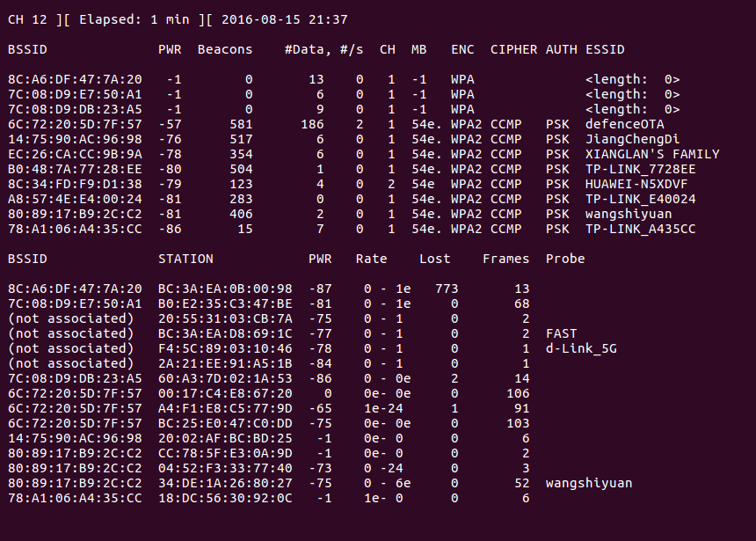756x541 pixels.
Task: Click the Lost value 773
Action: coord(446,289)
